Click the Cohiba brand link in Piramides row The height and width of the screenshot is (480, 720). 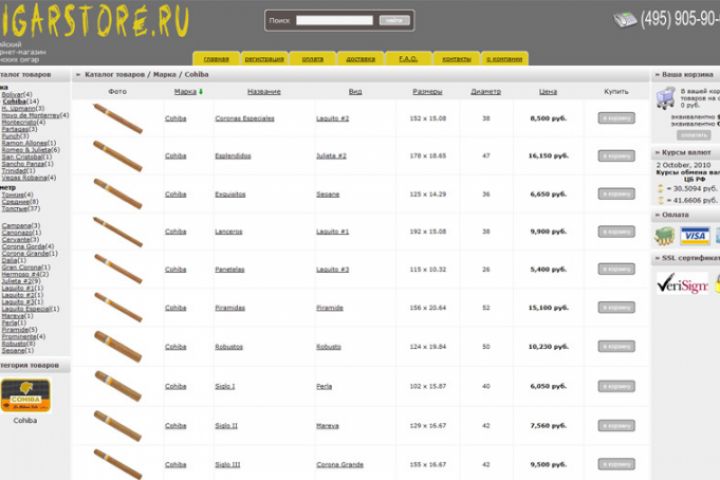[x=176, y=308]
